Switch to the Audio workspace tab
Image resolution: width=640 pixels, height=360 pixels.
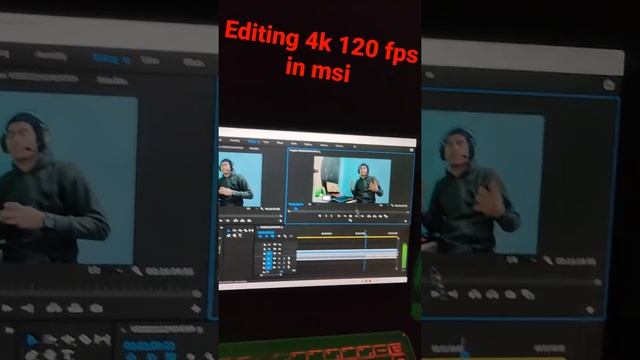point(294,144)
